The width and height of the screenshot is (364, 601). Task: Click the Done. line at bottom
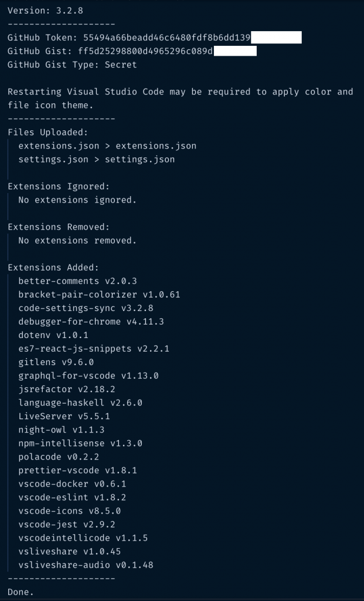click(x=21, y=592)
